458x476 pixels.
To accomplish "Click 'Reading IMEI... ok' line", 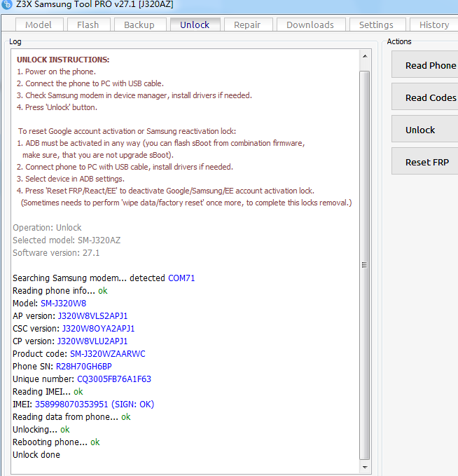I will tap(48, 392).
